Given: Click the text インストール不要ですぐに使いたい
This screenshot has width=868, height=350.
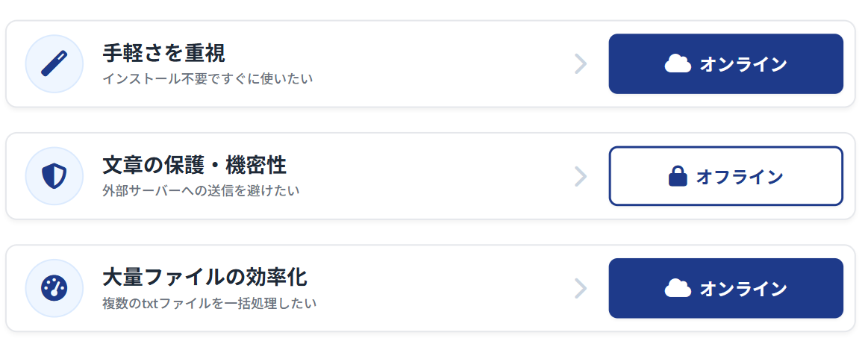Looking at the screenshot, I should [x=207, y=78].
